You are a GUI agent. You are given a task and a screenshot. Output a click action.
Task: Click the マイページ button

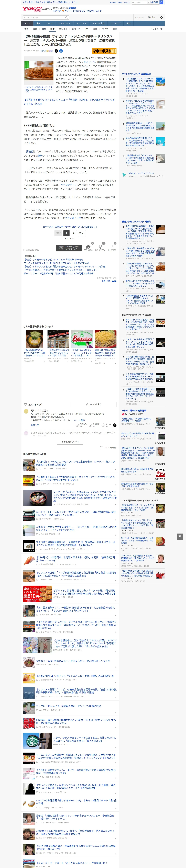pyautogui.click(x=139, y=17)
